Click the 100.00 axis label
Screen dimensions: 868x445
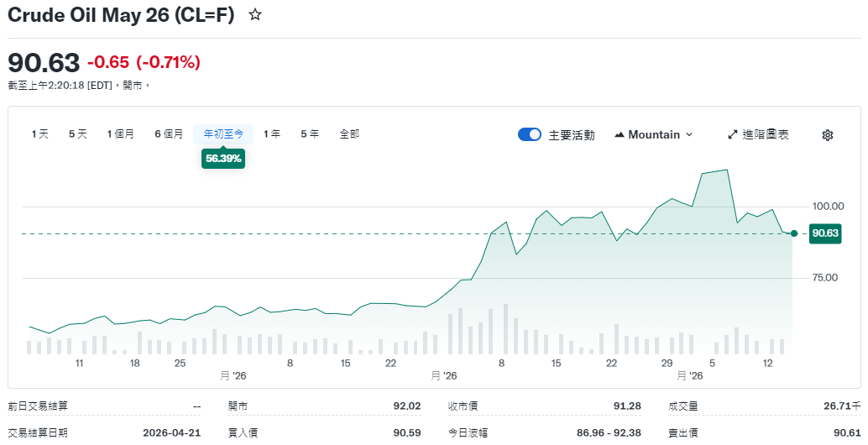829,207
